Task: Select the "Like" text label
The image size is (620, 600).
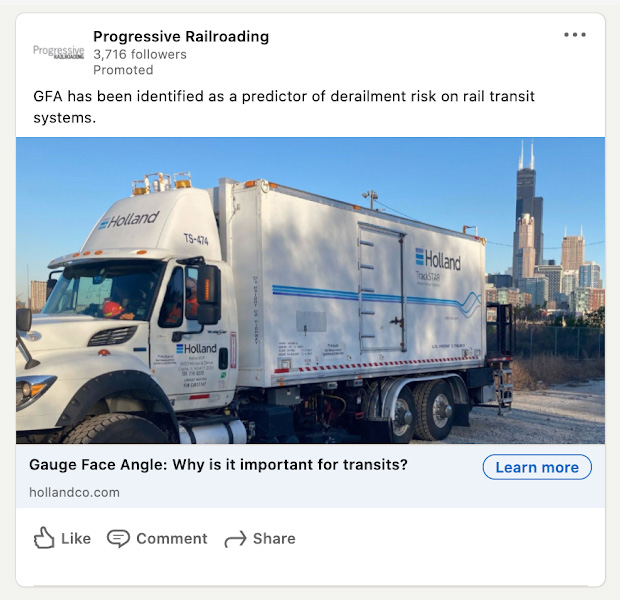Action: tap(76, 539)
